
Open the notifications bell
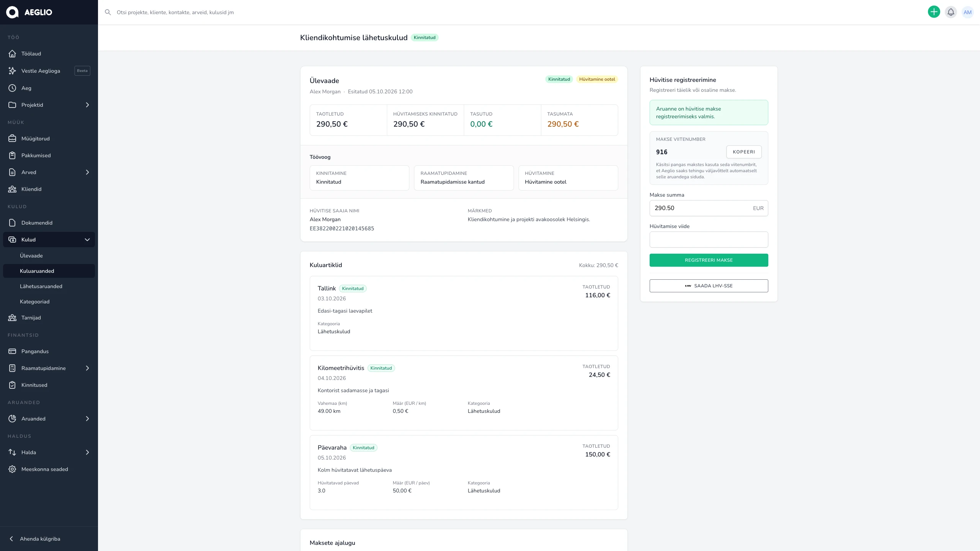[x=951, y=12]
